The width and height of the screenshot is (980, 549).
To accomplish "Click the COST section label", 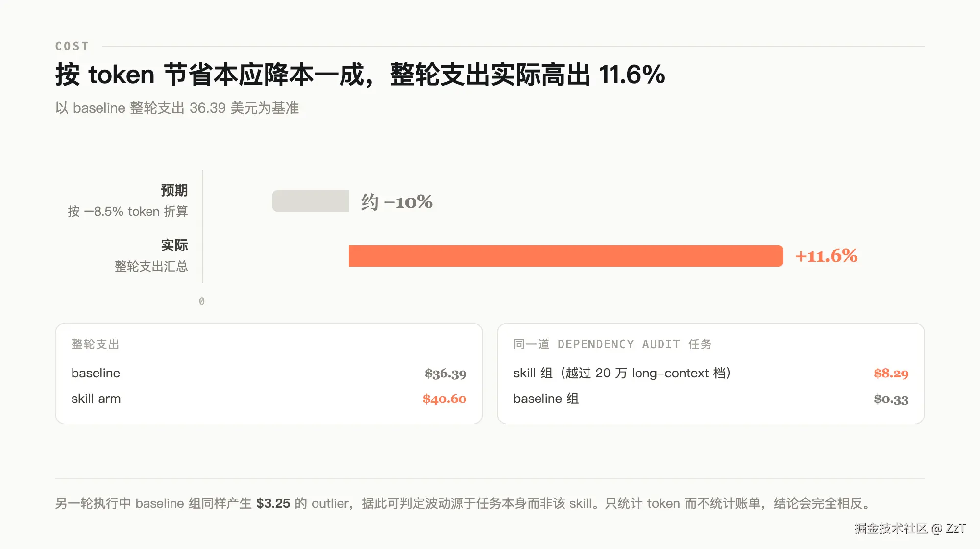I will [72, 46].
